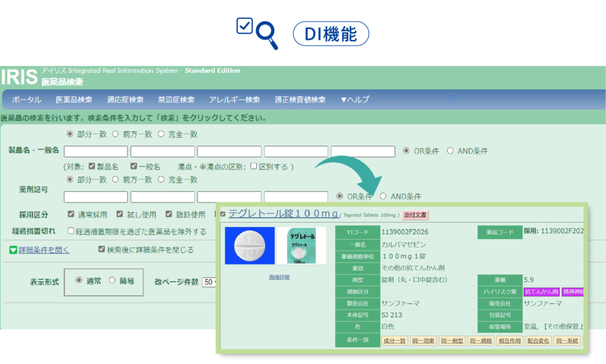Open the 医薬品検索 menu item
Image resolution: width=606 pixels, height=364 pixels.
click(74, 99)
